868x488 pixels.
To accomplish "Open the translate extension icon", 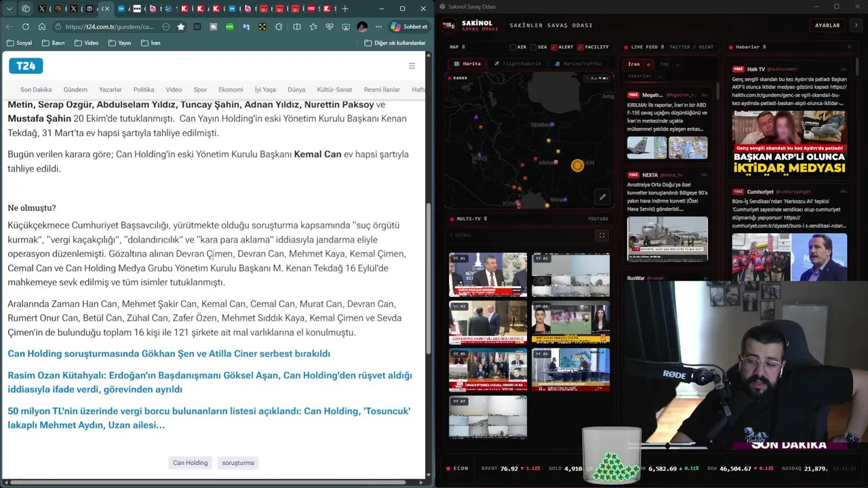I will click(246, 26).
